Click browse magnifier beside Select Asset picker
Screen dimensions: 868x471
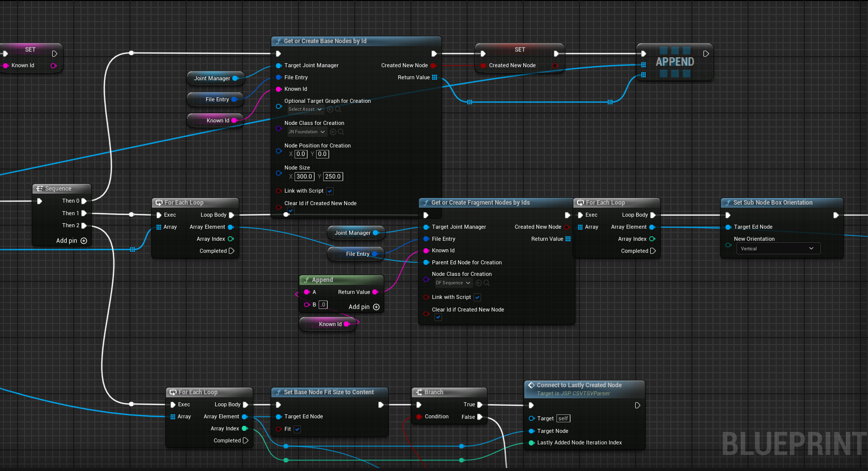(x=338, y=109)
